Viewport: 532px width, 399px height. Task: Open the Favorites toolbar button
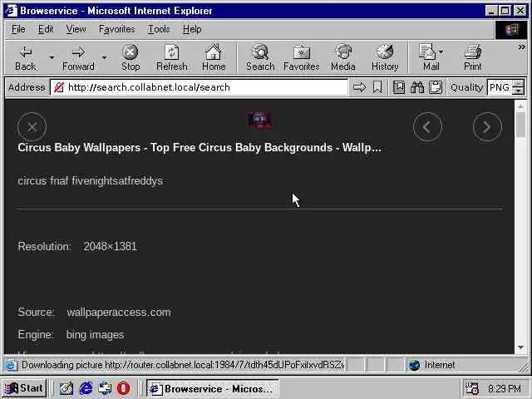pyautogui.click(x=301, y=57)
